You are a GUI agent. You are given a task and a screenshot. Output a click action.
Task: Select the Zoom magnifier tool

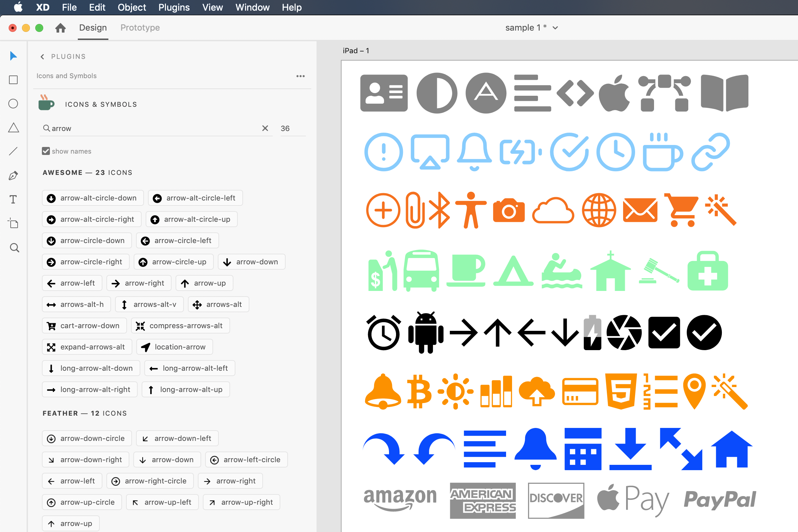coord(14,248)
